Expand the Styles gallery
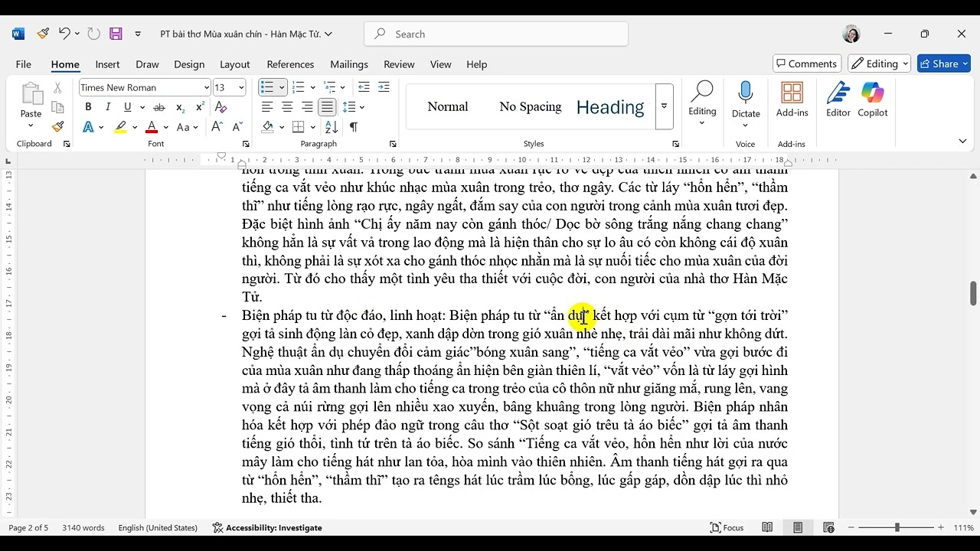This screenshot has height=551, width=980. [664, 106]
